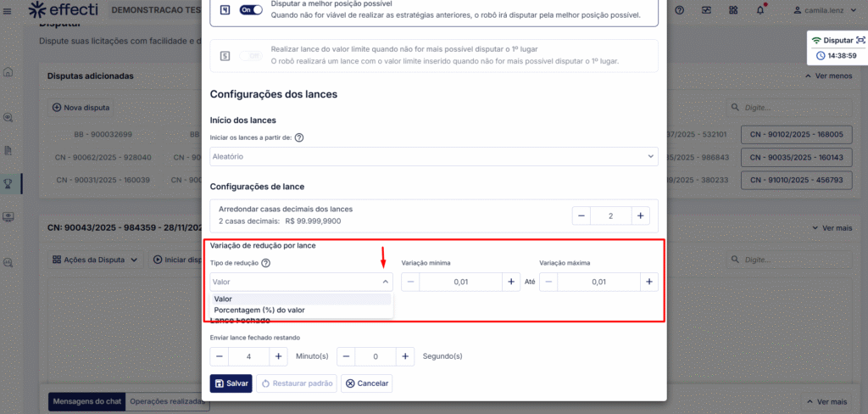Open the hamburger menu icon at top-left

(10, 10)
